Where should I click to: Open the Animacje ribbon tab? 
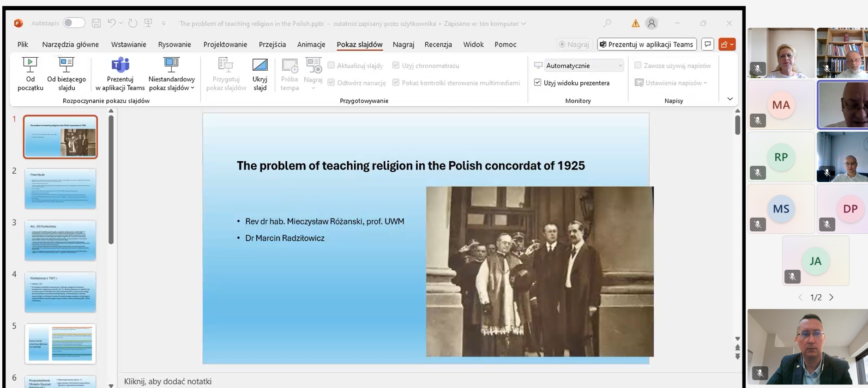[x=311, y=44]
